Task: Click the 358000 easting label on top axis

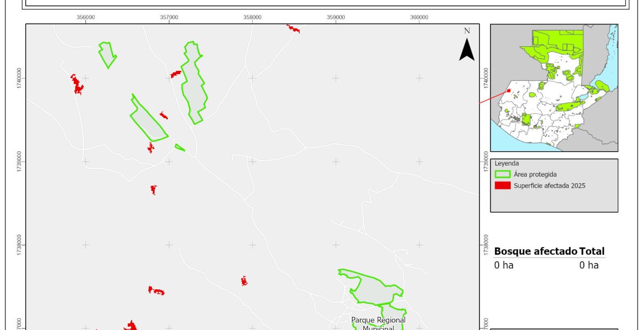Action: [252, 17]
